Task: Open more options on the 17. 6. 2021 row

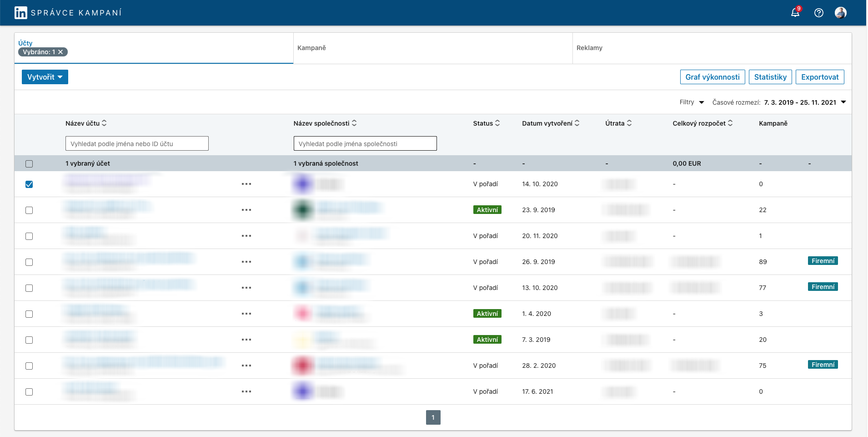Action: tap(246, 391)
